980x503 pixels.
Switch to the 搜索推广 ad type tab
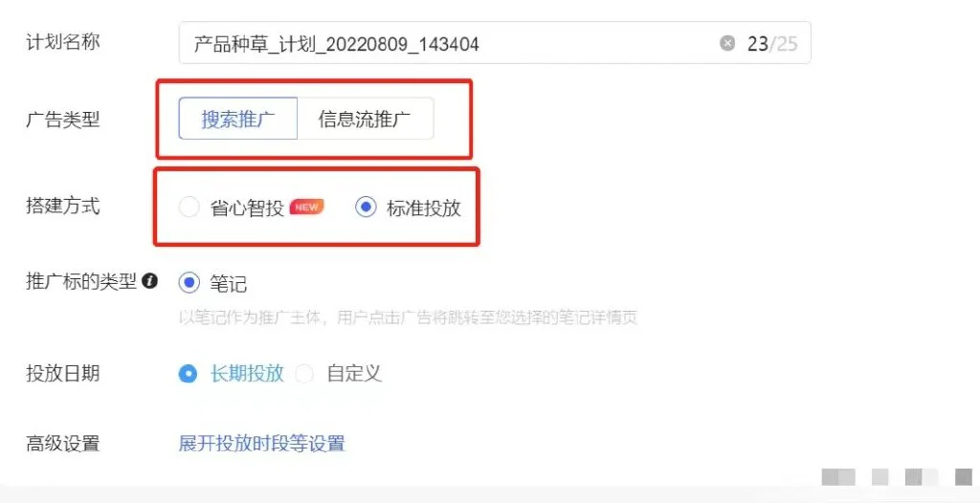click(x=238, y=118)
